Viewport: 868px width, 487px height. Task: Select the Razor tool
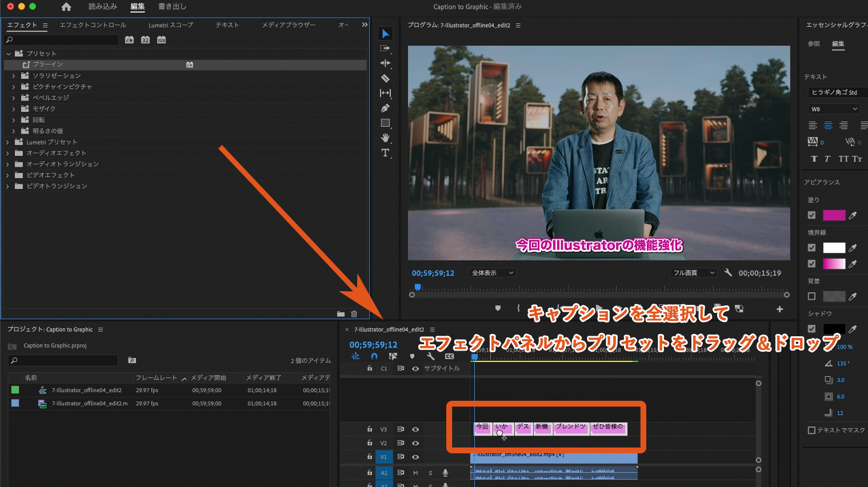385,78
